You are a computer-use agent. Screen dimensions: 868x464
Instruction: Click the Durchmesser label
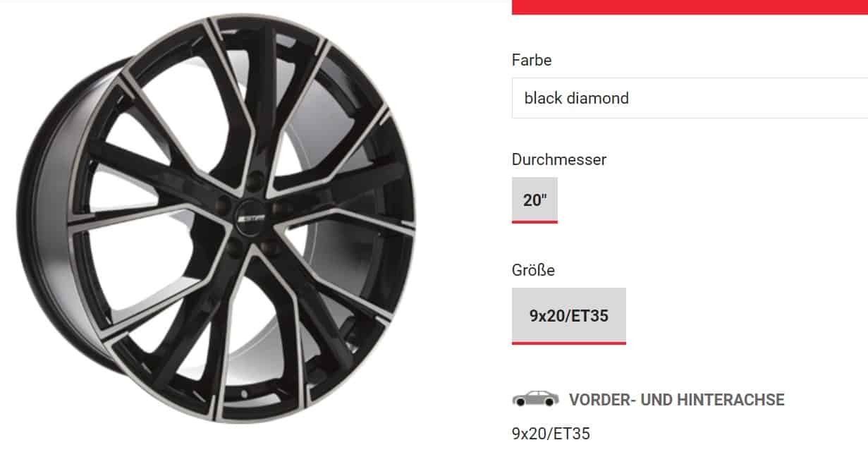point(559,159)
